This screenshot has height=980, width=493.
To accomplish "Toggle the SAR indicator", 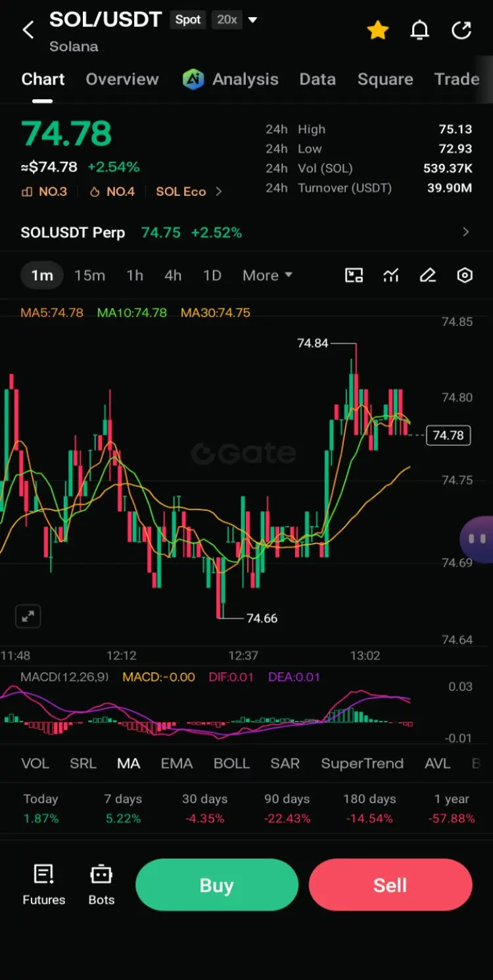I will tap(285, 764).
